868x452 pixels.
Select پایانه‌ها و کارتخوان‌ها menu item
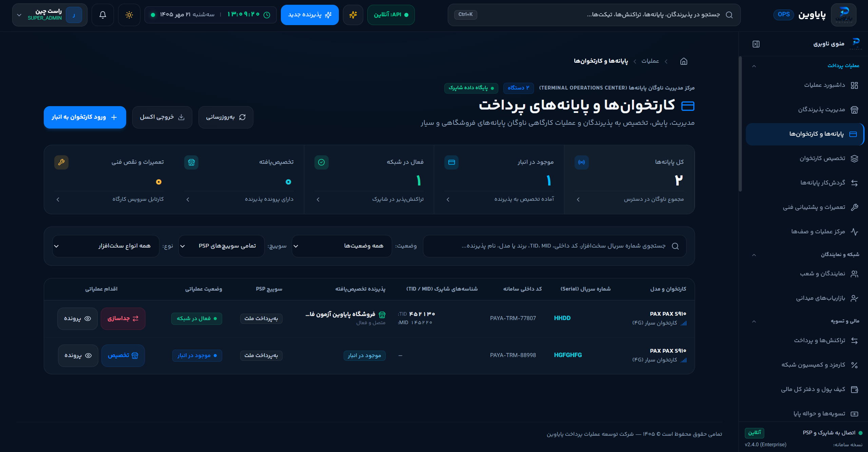(805, 134)
